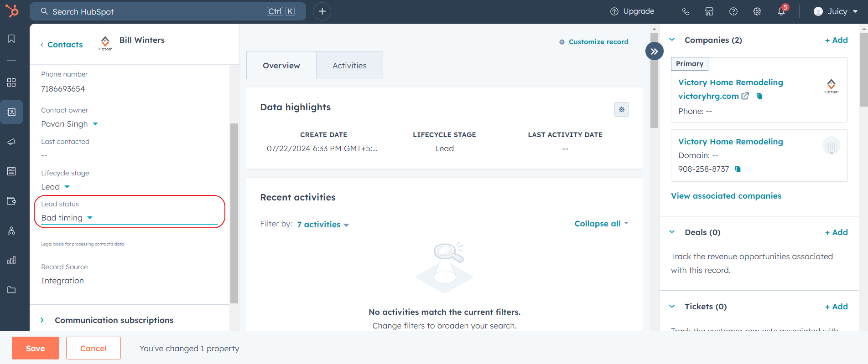Copy phone number 908-258-8737

point(738,169)
